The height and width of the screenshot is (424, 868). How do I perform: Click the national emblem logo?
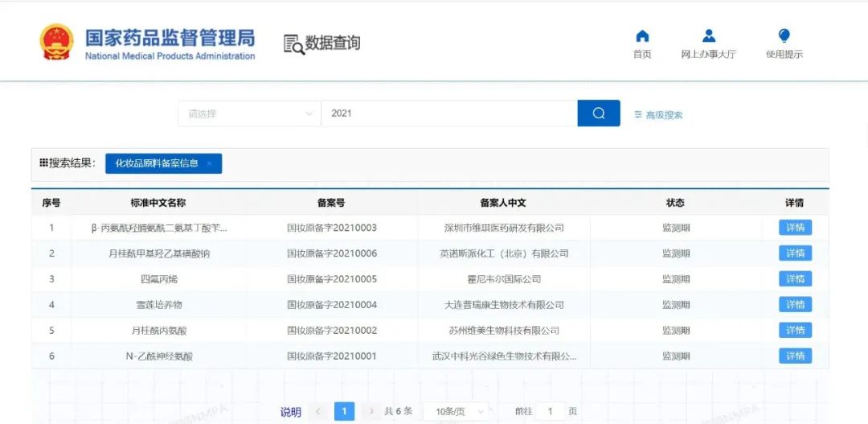click(56, 42)
